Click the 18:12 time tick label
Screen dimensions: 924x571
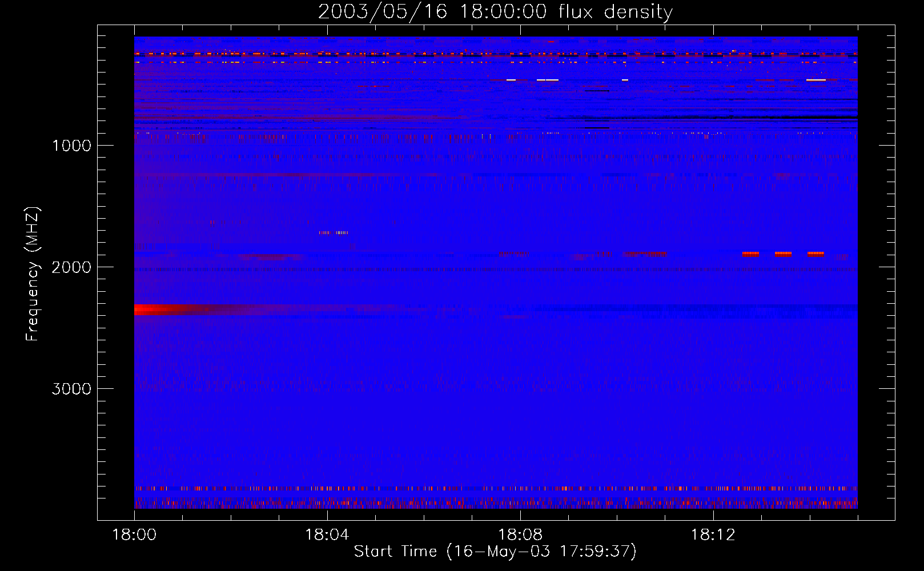(x=713, y=535)
